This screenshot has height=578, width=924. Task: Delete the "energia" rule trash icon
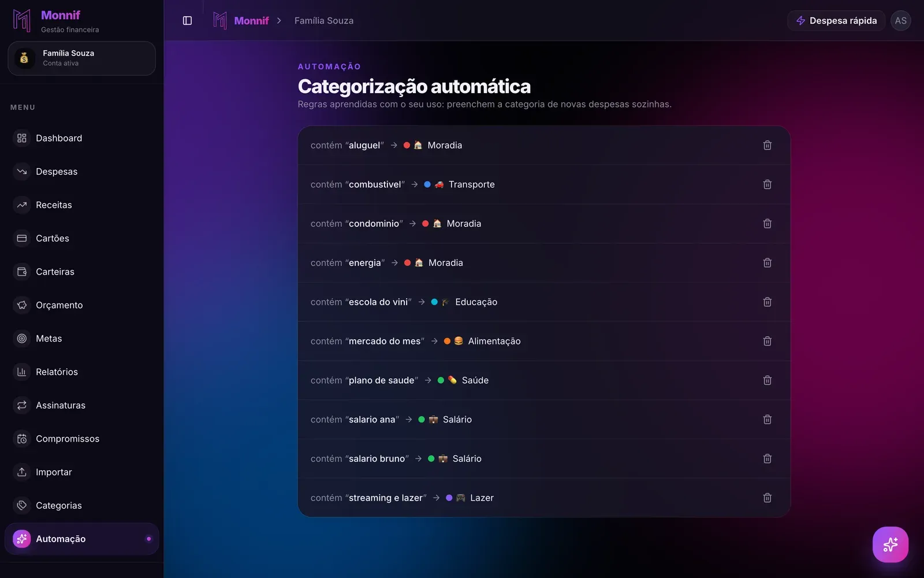(767, 263)
